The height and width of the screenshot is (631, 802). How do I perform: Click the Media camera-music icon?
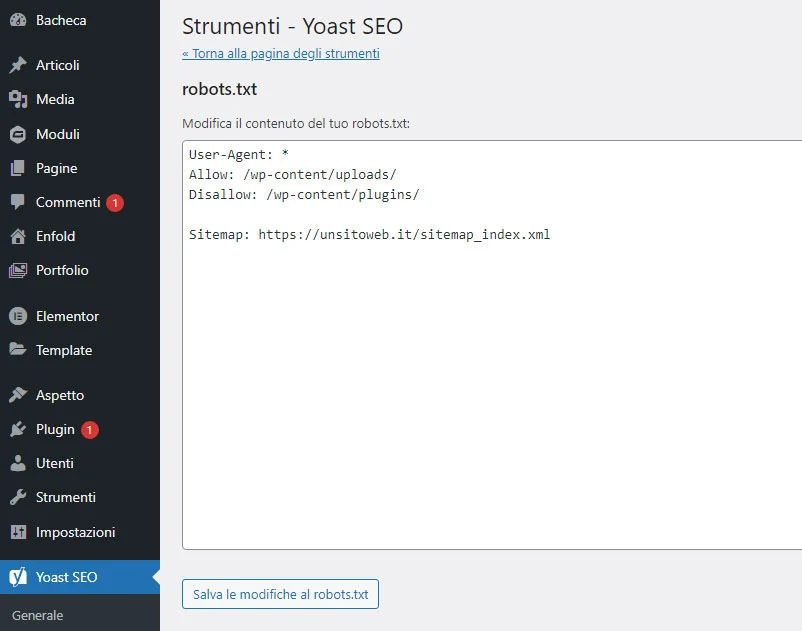click(x=18, y=99)
